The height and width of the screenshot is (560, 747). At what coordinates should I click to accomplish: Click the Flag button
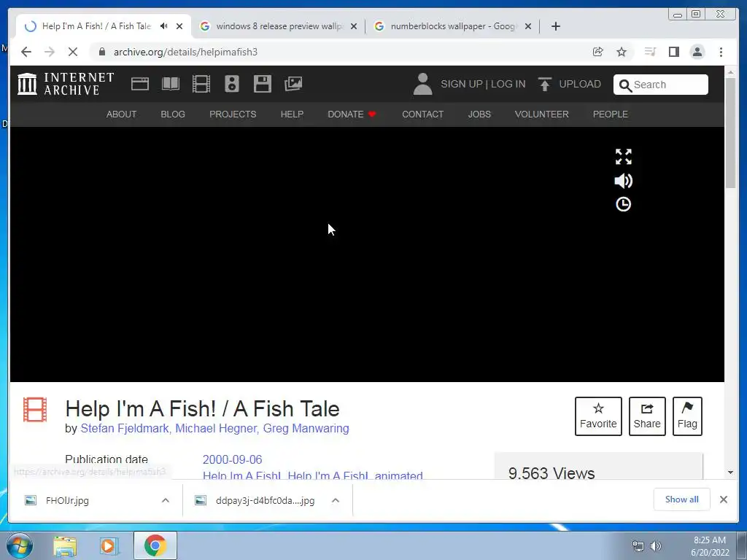[687, 416]
